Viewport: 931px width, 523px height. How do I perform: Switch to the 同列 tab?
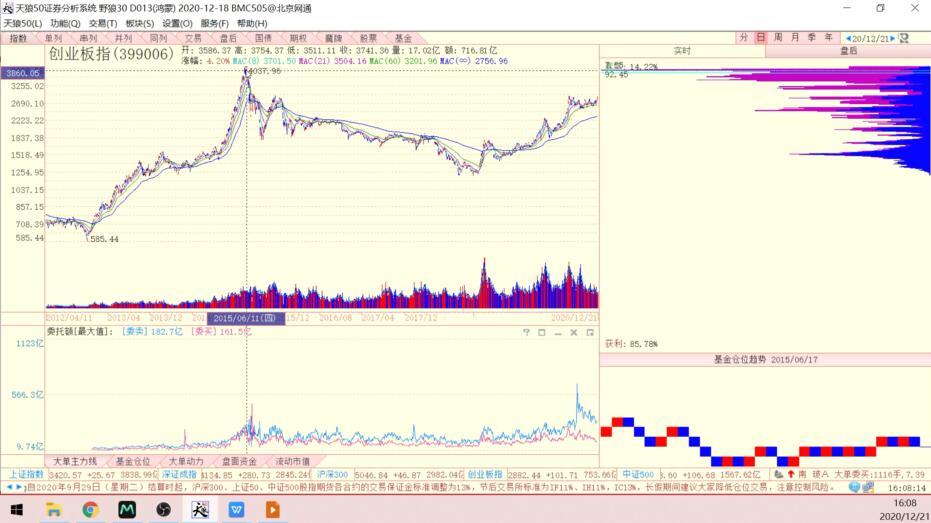point(158,38)
